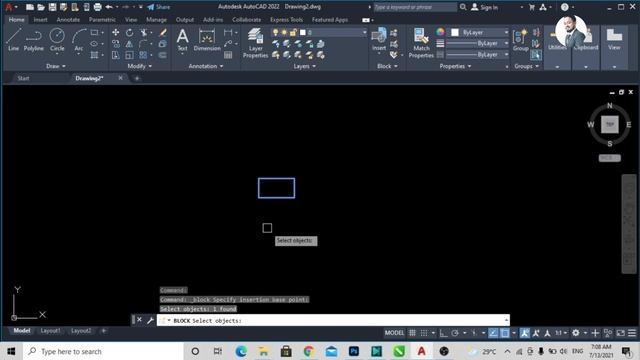Select the Circle tool
The image size is (640, 360).
[57, 40]
